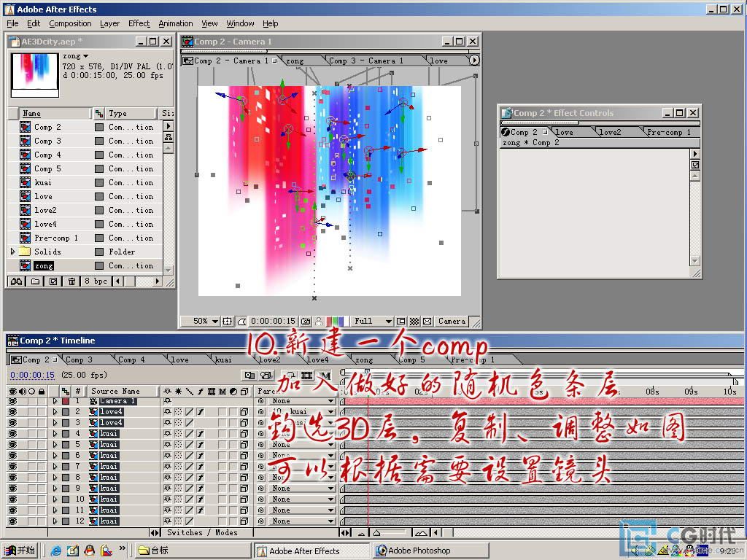Click the Project list scroll down arrow

coord(168,270)
